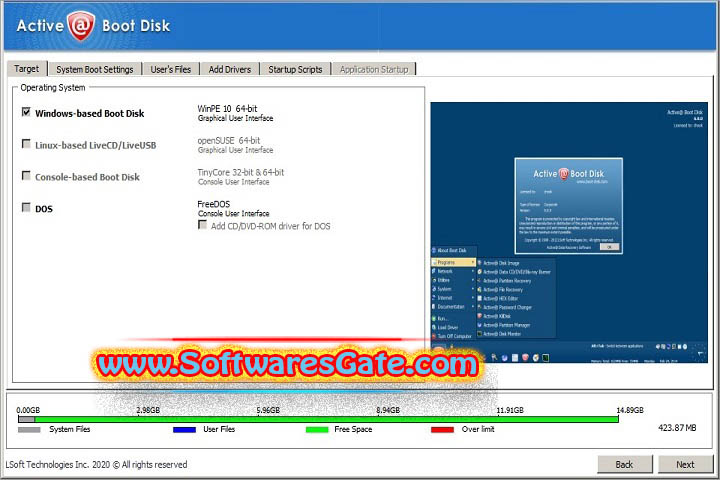Screen dimensions: 720x480
Task: Toggle Add CD/DVD-ROM driver for DOS
Action: (x=202, y=225)
